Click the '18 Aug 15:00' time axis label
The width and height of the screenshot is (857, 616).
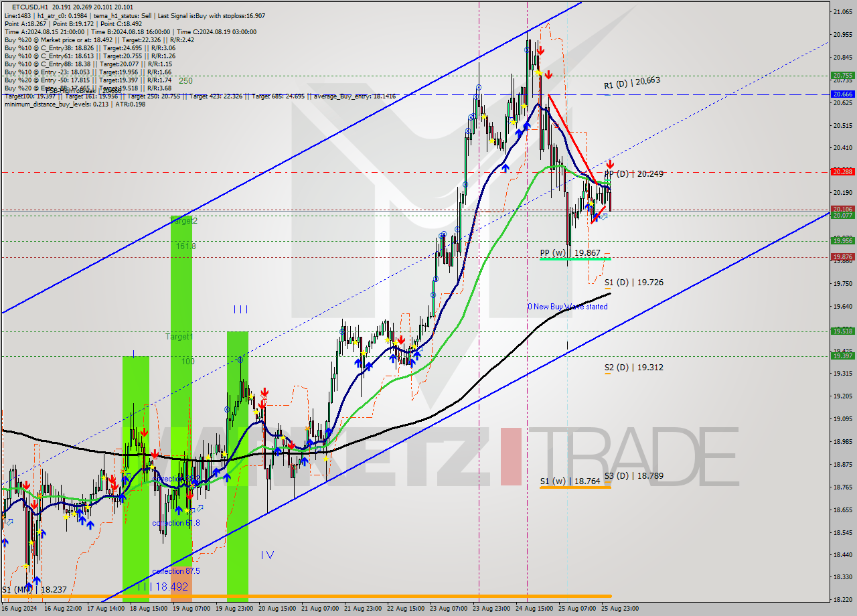click(x=148, y=609)
